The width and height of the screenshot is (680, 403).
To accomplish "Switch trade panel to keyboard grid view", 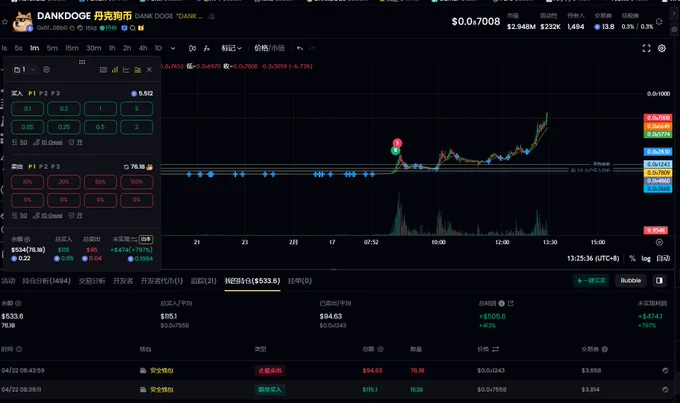I will click(x=103, y=69).
